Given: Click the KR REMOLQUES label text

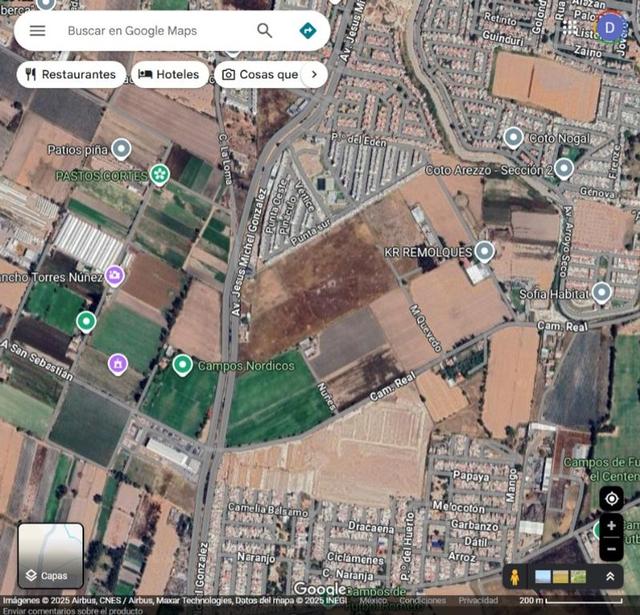Looking at the screenshot, I should tap(428, 252).
